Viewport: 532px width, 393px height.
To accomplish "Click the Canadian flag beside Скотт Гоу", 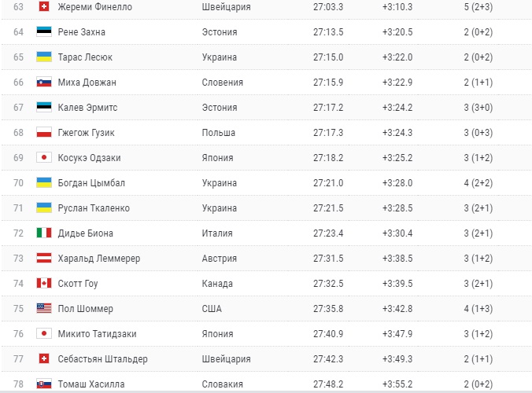I will coord(44,284).
